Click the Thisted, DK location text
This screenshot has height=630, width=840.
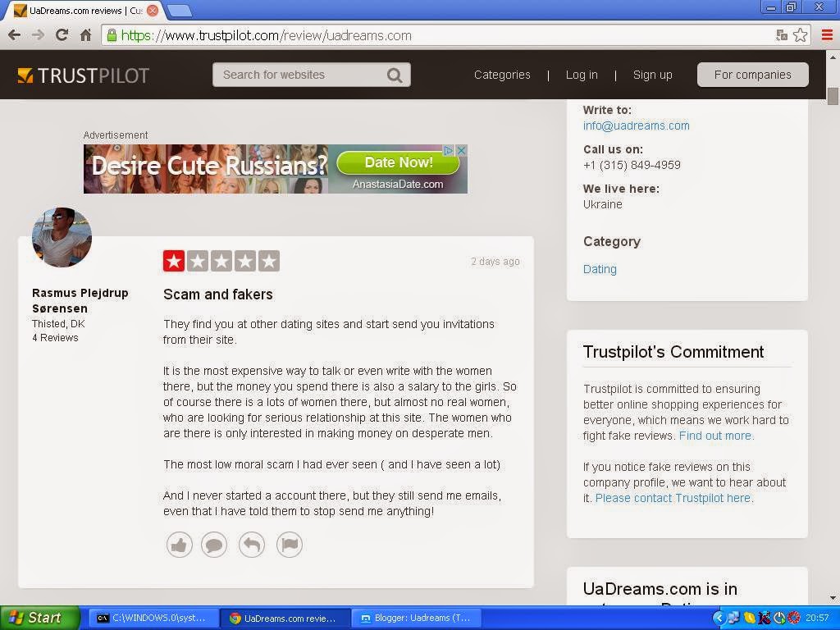click(58, 323)
